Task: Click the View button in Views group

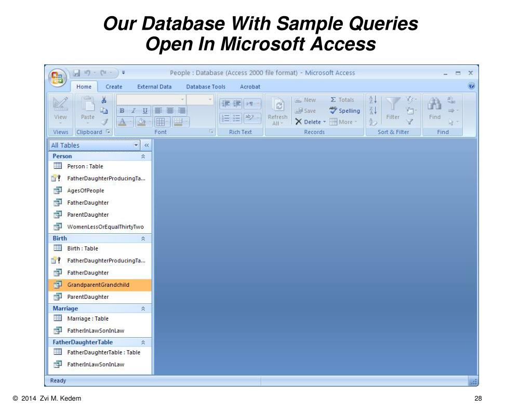Action: [60, 109]
